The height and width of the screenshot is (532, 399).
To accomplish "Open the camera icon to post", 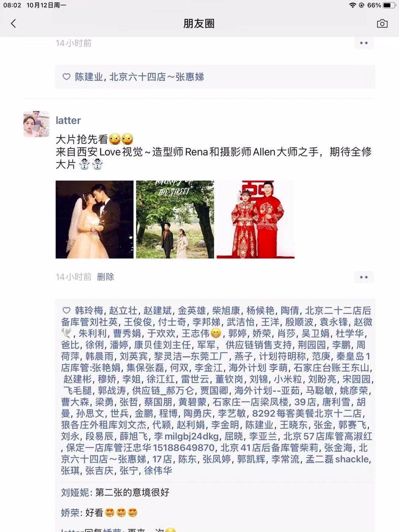I will (382, 24).
